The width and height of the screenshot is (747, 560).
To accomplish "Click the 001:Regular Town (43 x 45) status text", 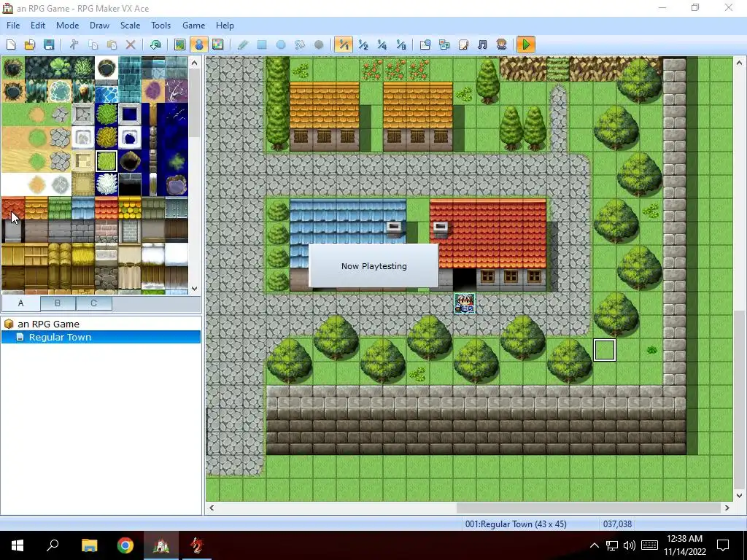I will click(x=516, y=524).
